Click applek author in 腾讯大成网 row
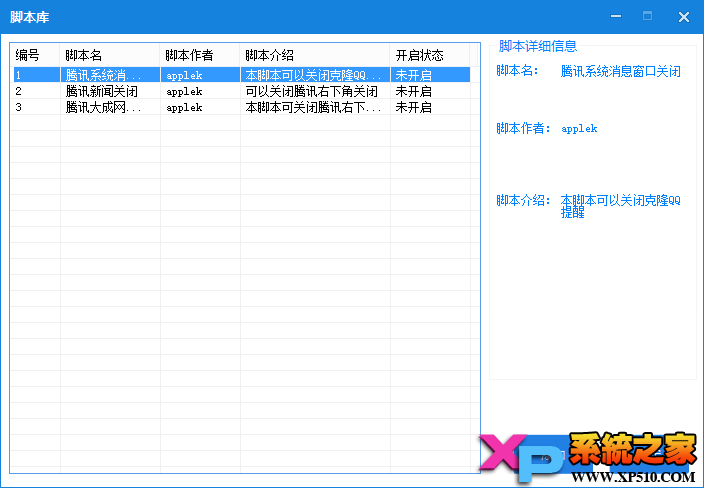This screenshot has height=488, width=704. [184, 108]
